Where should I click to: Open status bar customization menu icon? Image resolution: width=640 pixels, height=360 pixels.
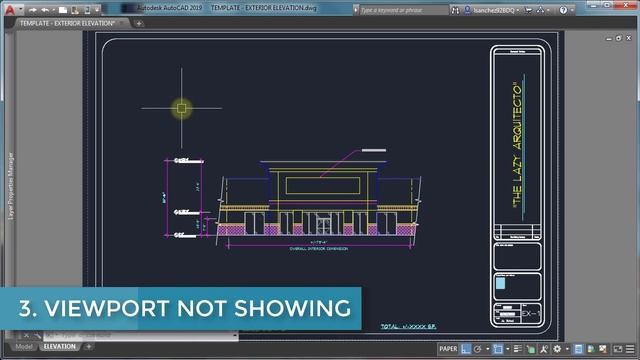pyautogui.click(x=630, y=349)
